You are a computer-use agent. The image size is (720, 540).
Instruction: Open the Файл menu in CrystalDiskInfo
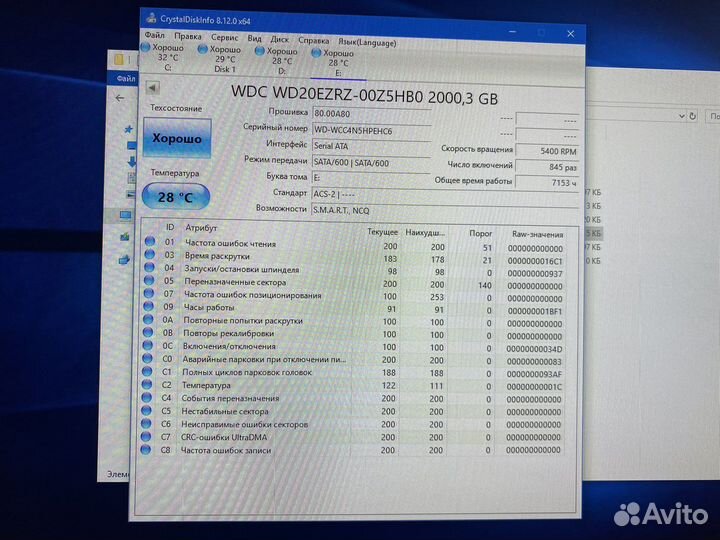click(x=154, y=35)
